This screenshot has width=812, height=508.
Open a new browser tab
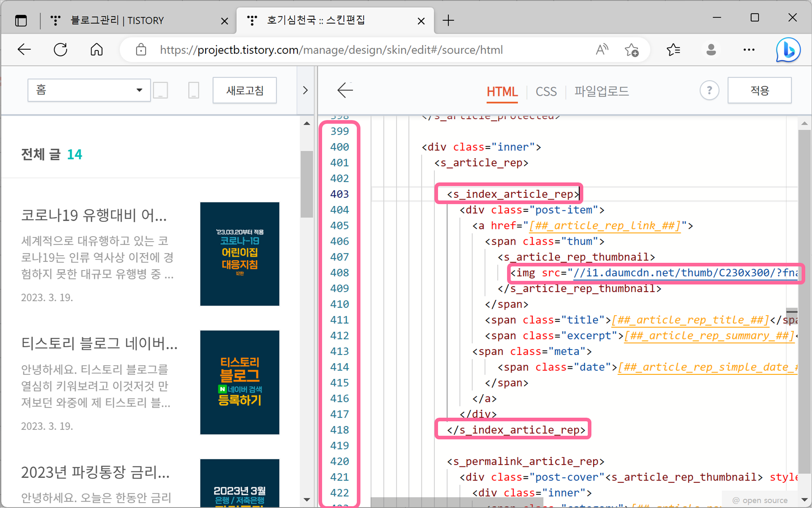[x=448, y=20]
